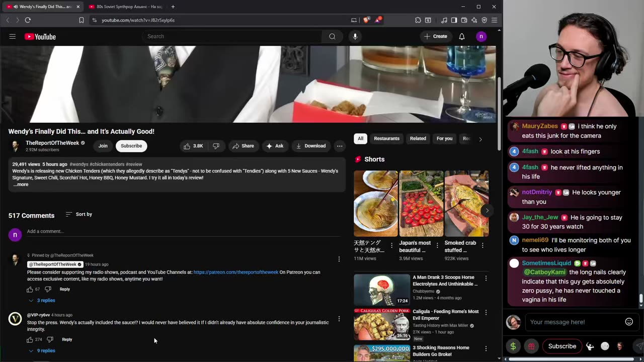This screenshot has width=644, height=362.
Task: Like the pinned TheReportOfTheWeek comment
Action: click(30, 289)
